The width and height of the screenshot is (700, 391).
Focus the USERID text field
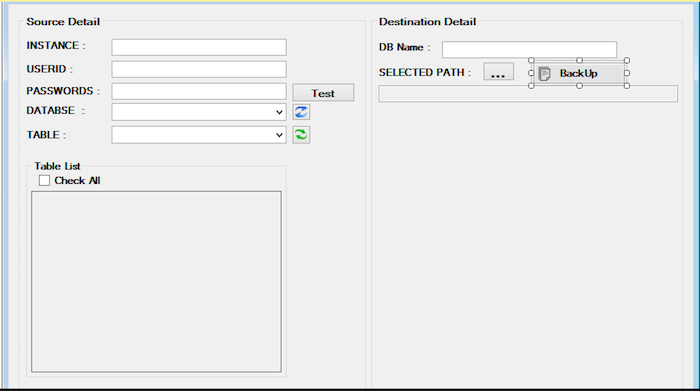[x=199, y=70]
